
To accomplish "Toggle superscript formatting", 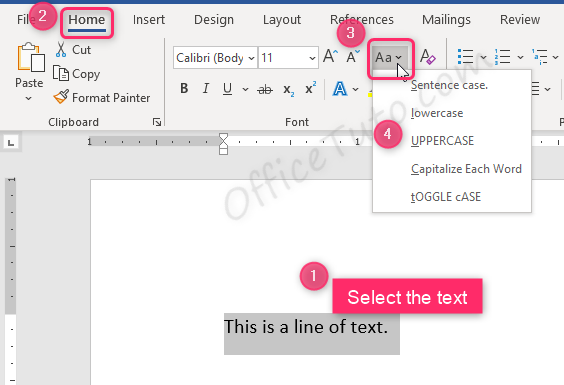I will (310, 88).
